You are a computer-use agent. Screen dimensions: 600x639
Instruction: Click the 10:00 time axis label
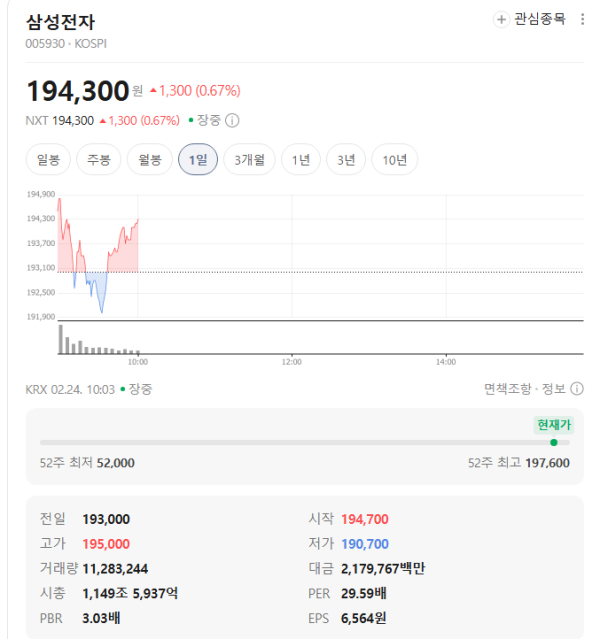pos(138,361)
